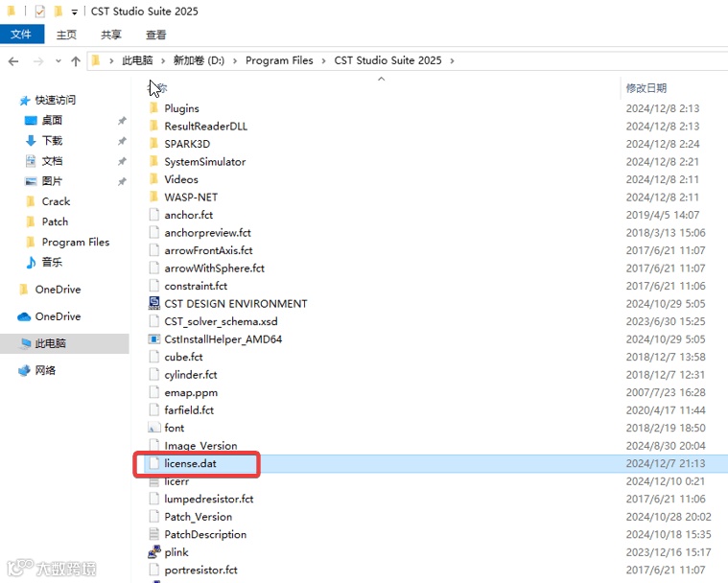Switch to the 查看 ribbon tab
This screenshot has width=728, height=583.
point(155,35)
